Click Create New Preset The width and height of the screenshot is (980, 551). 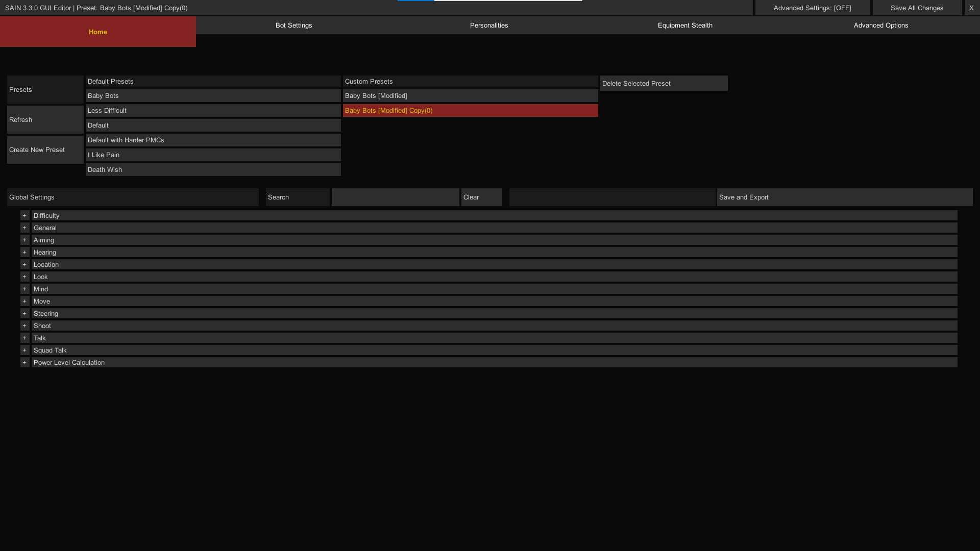coord(45,150)
